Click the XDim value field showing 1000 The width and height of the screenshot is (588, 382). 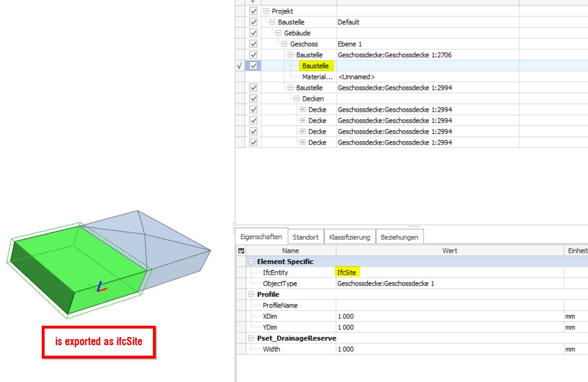coord(346,316)
